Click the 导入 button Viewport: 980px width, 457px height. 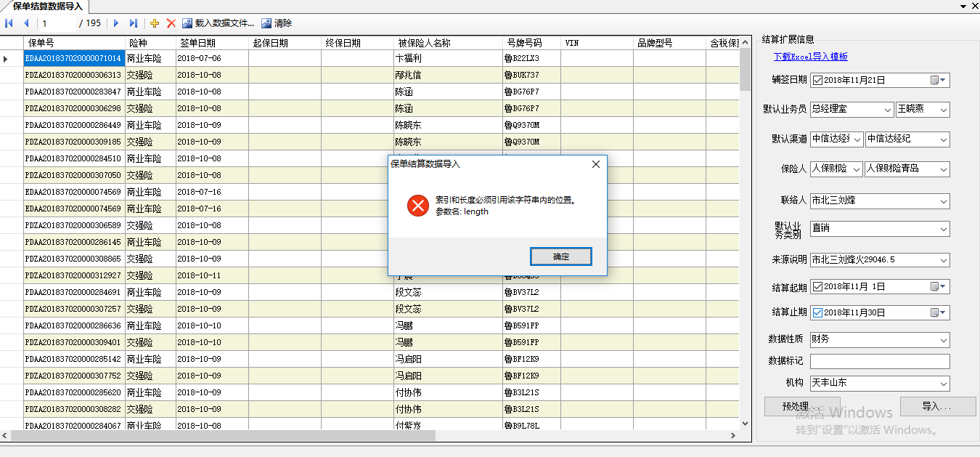938,406
